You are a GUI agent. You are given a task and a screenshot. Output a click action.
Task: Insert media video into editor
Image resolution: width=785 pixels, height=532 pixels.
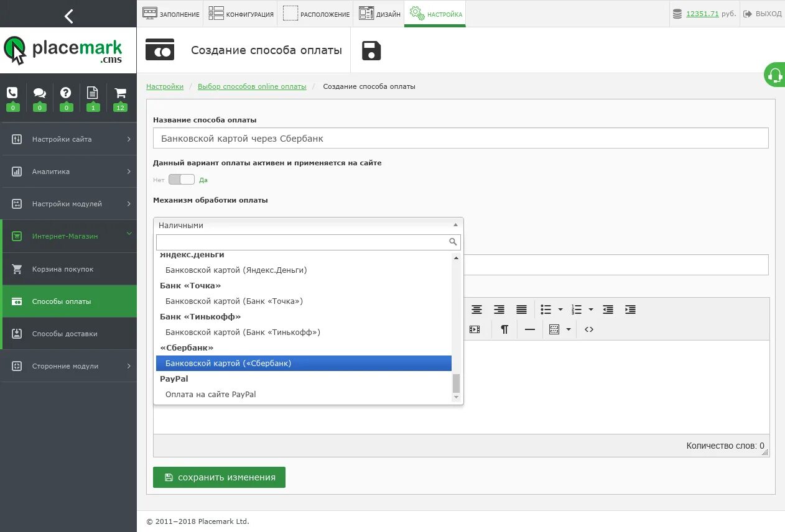pos(475,329)
